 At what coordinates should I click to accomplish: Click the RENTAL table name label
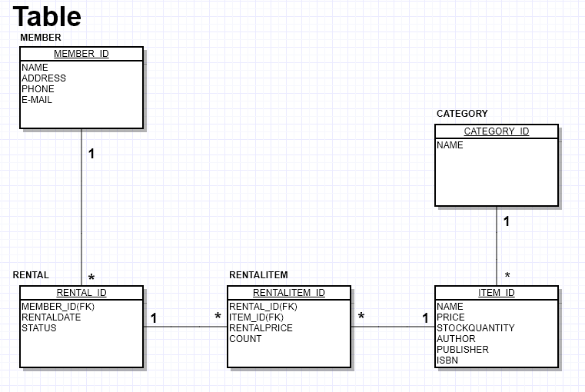(31, 275)
